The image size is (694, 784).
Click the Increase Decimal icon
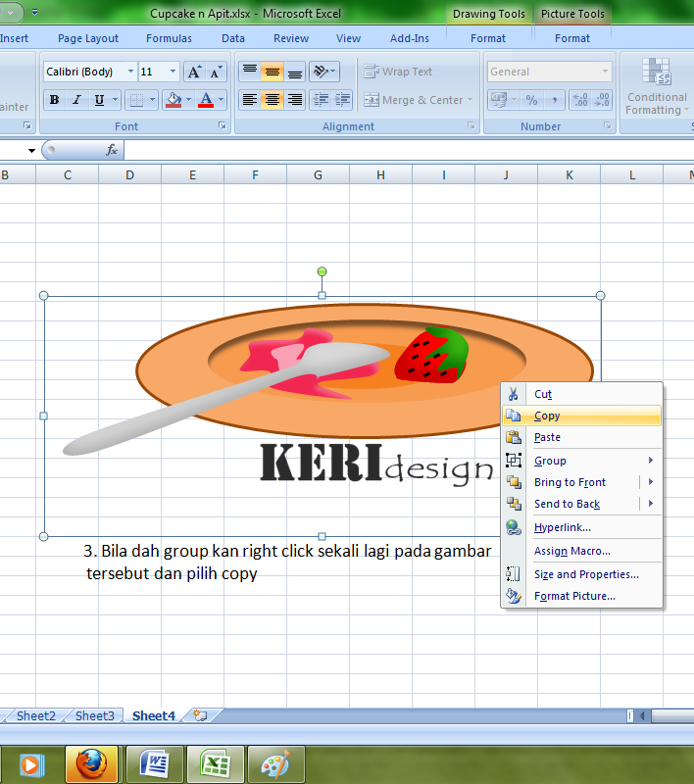click(x=580, y=100)
